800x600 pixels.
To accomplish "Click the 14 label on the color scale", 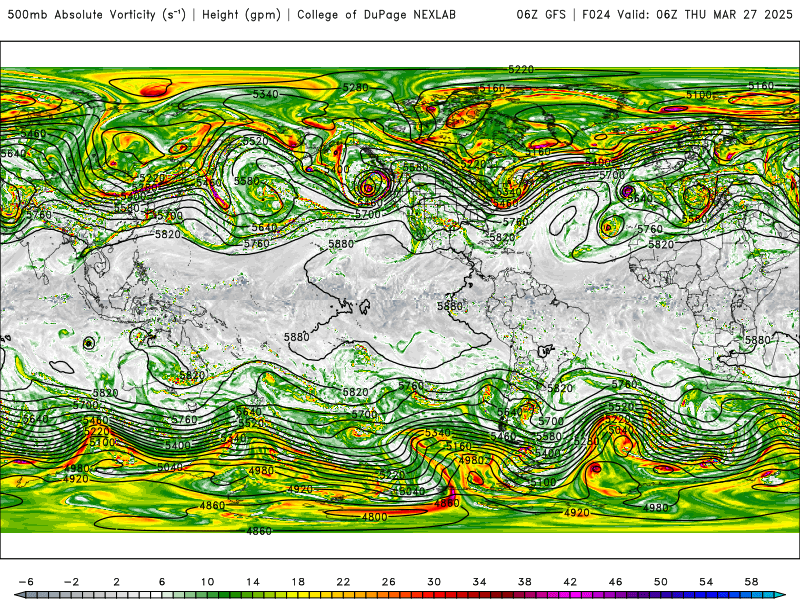I will pyautogui.click(x=253, y=582).
